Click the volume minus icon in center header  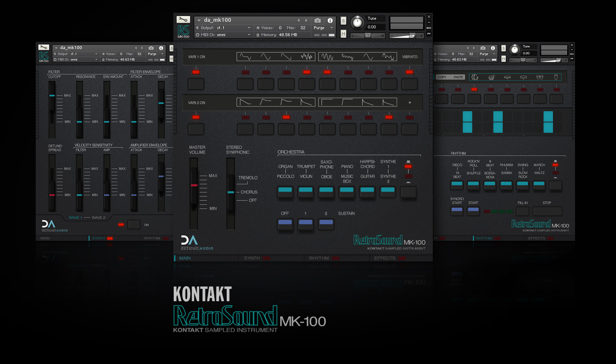coord(392,36)
